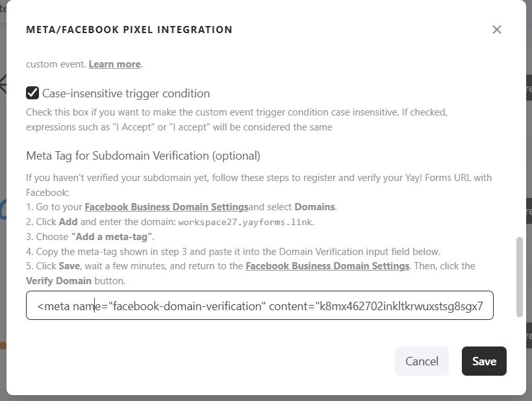Click the dialog's vertical scrollbar thumb
The height and width of the screenshot is (401, 532).
coord(519,277)
